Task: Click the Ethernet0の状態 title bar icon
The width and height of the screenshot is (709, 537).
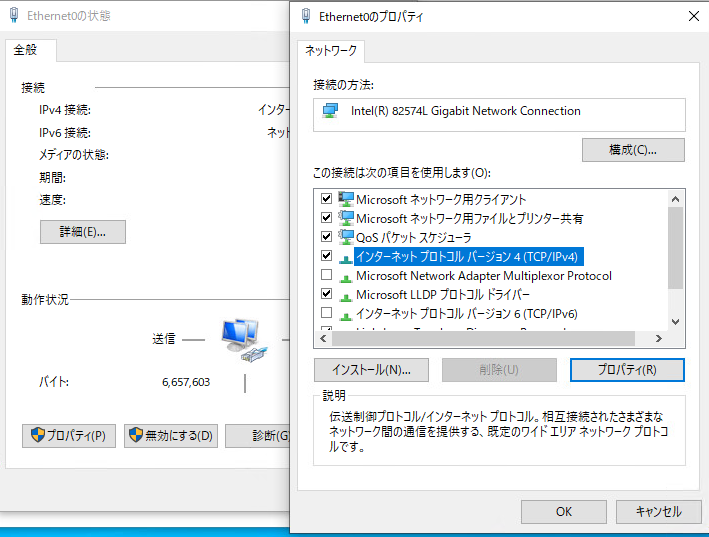Action: [14, 15]
